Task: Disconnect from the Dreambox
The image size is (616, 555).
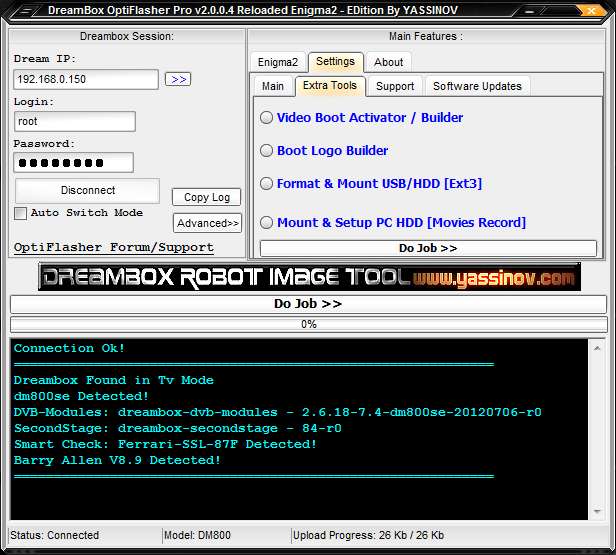Action: click(x=88, y=190)
